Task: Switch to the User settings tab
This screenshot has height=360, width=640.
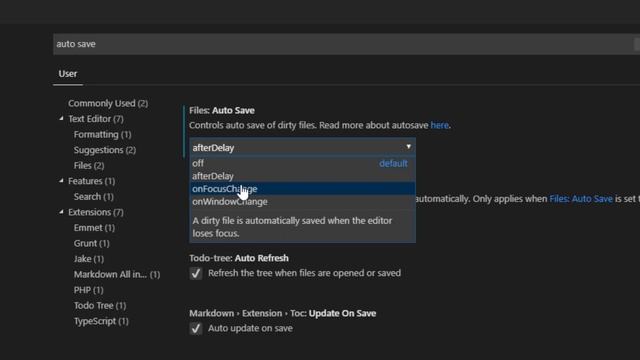Action: click(68, 74)
